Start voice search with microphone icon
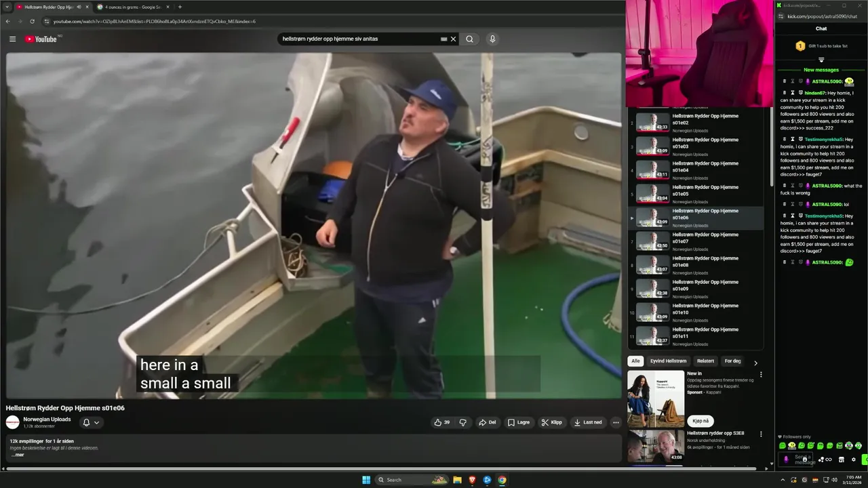Viewport: 868px width, 488px height. click(492, 39)
